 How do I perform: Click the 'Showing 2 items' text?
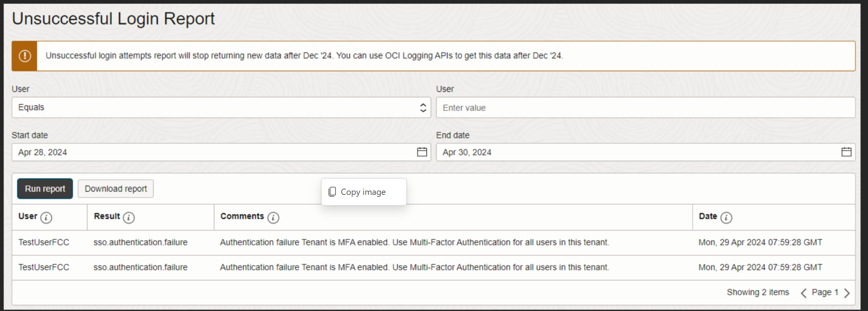click(758, 292)
